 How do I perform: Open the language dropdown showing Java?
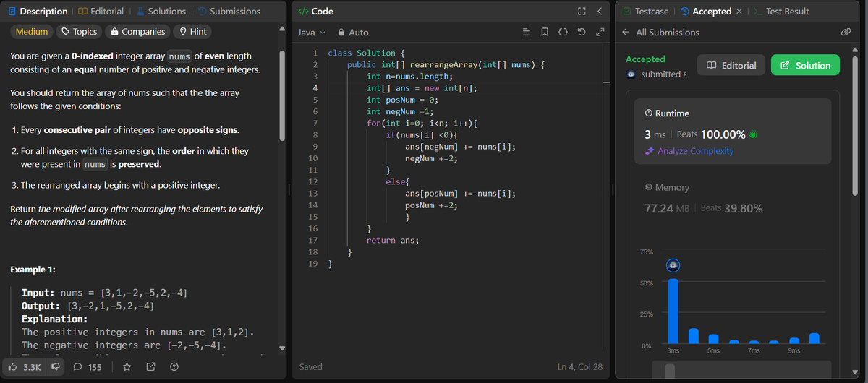[x=312, y=33]
